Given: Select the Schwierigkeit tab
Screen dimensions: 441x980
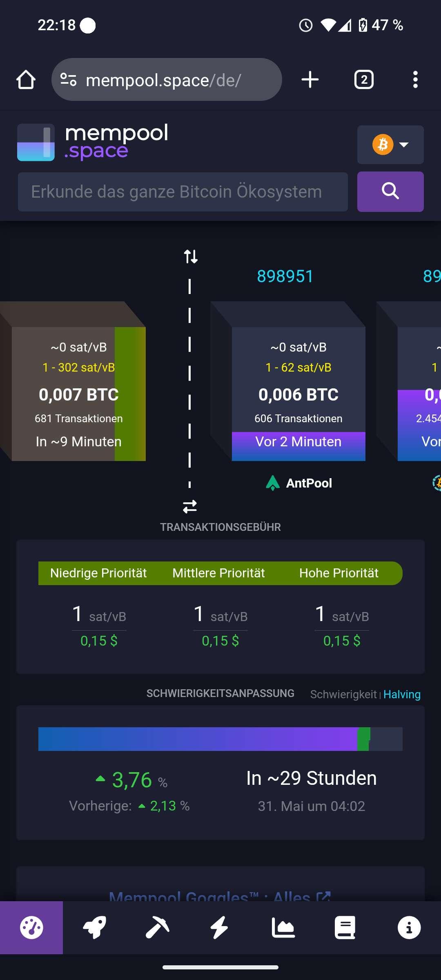Looking at the screenshot, I should (x=343, y=694).
